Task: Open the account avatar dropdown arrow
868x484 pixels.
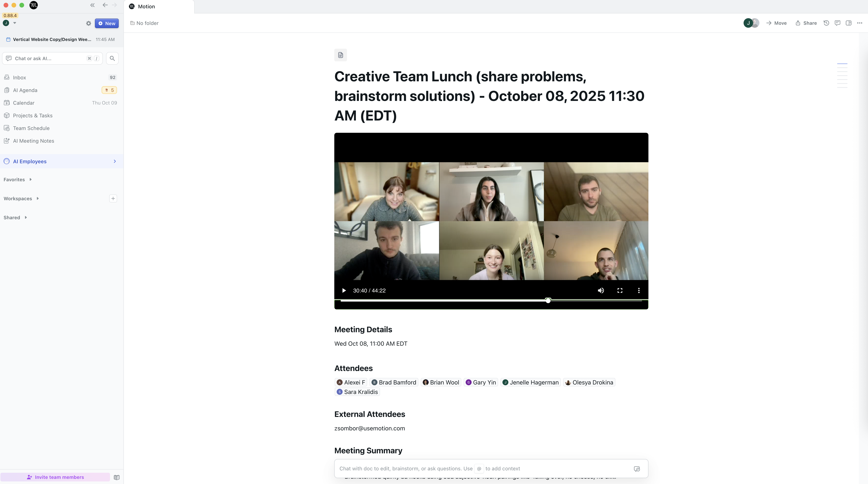Action: point(14,23)
